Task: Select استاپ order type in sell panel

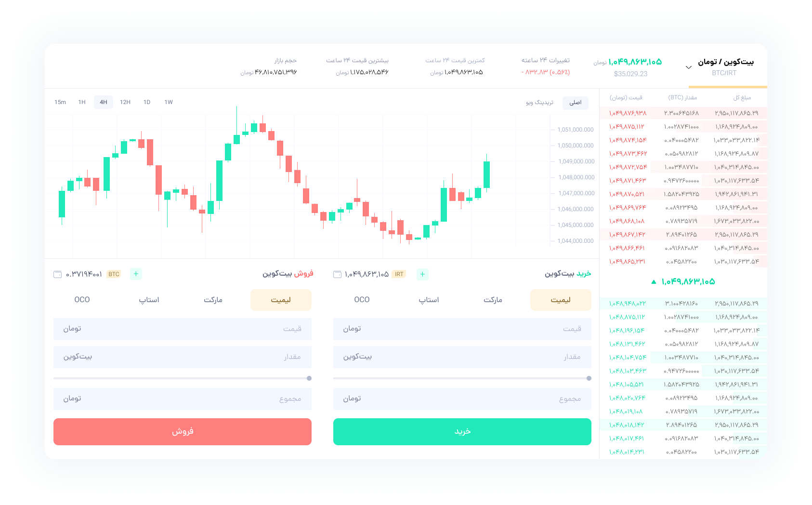Action: pyautogui.click(x=149, y=300)
